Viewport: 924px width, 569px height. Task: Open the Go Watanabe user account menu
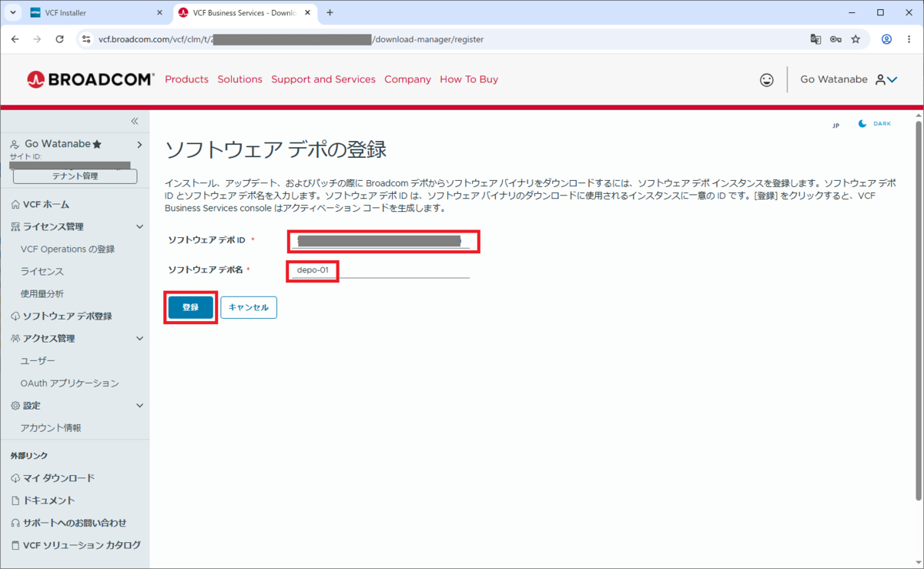(x=849, y=79)
